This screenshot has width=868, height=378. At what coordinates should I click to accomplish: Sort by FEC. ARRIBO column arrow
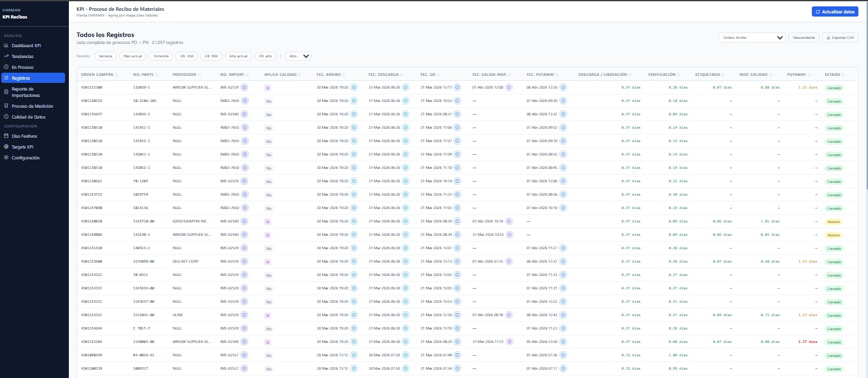click(x=342, y=75)
